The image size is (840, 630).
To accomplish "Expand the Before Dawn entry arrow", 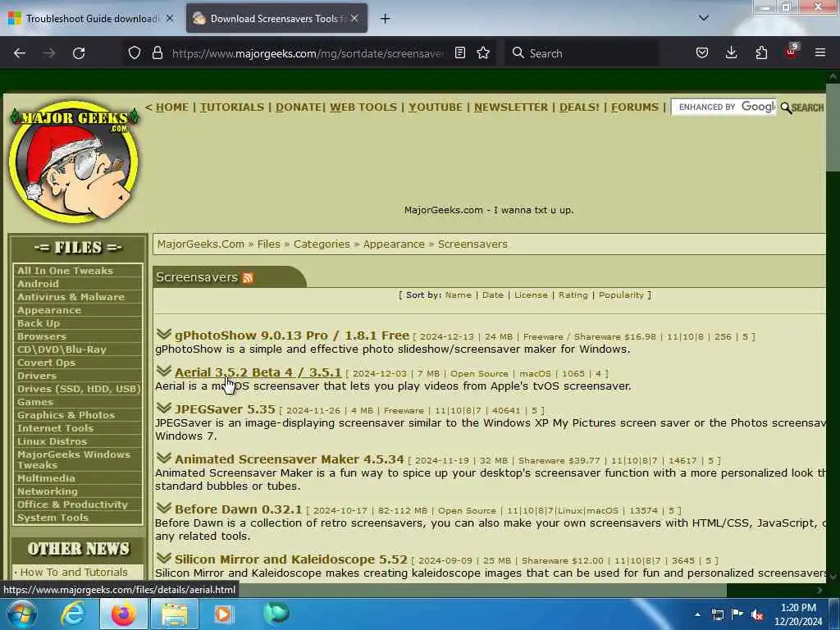I will click(x=163, y=509).
